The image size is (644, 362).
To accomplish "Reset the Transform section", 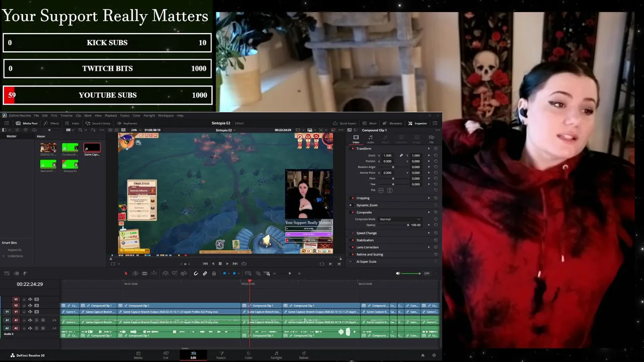I will click(435, 148).
